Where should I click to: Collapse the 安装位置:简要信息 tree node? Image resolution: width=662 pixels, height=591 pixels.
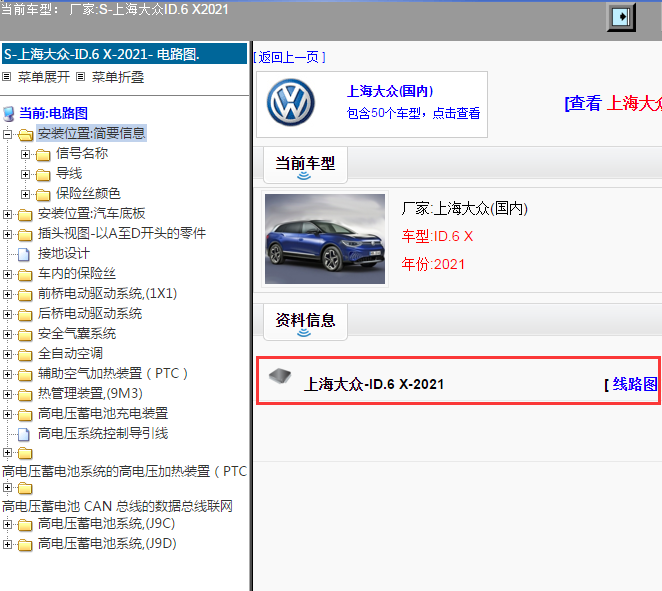pyautogui.click(x=7, y=134)
